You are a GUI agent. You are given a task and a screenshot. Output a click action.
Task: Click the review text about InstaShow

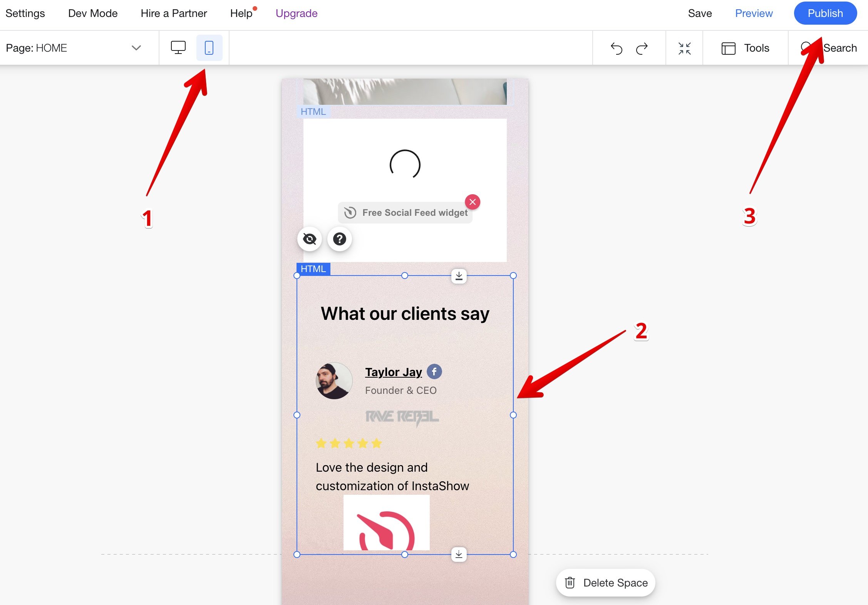(x=392, y=477)
